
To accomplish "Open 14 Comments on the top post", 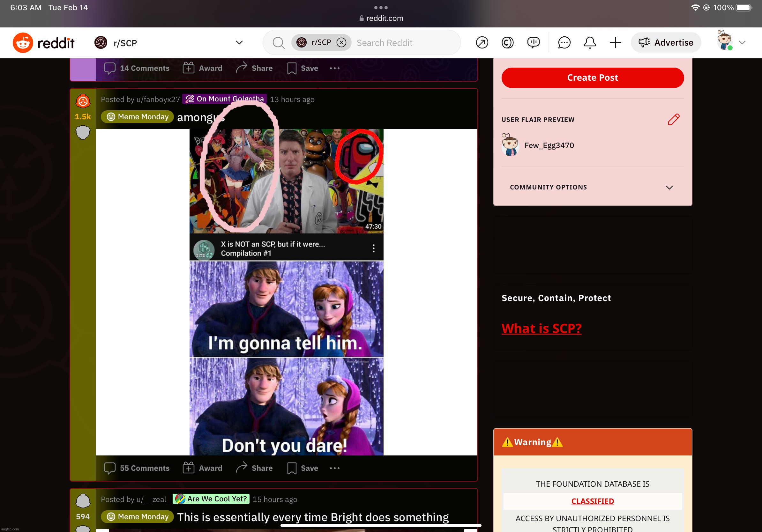I will tap(136, 68).
